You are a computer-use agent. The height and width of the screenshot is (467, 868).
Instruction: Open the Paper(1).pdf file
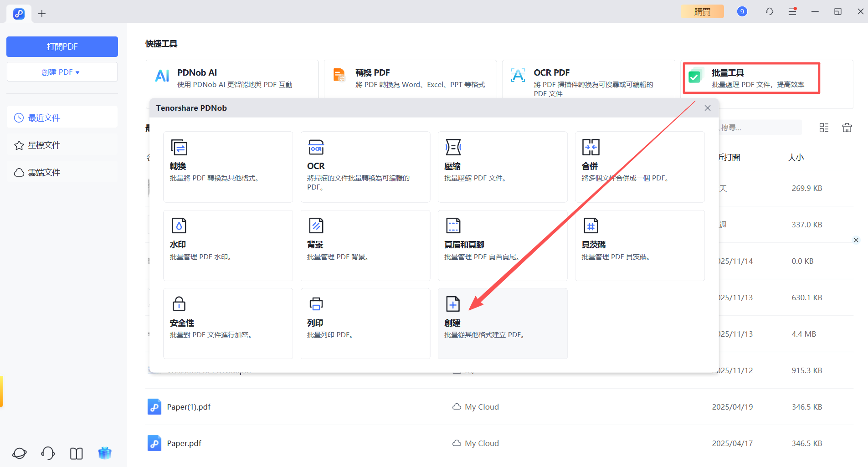click(189, 407)
